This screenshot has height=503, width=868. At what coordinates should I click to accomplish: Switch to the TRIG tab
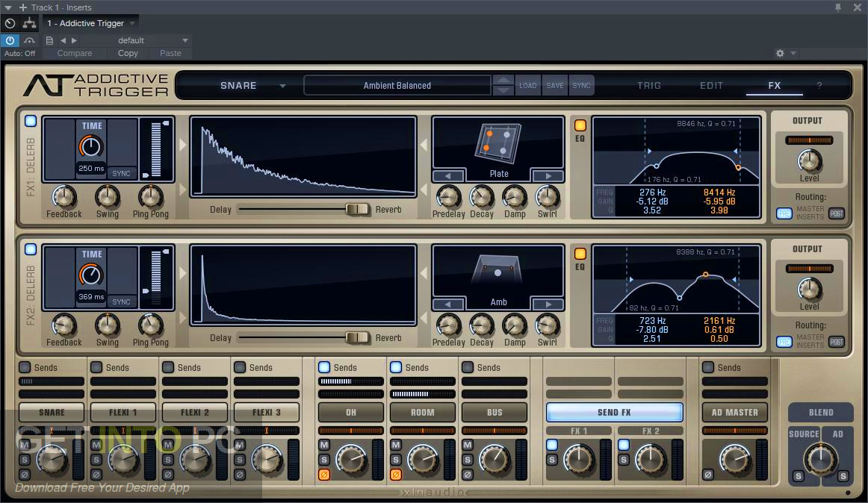coord(649,86)
